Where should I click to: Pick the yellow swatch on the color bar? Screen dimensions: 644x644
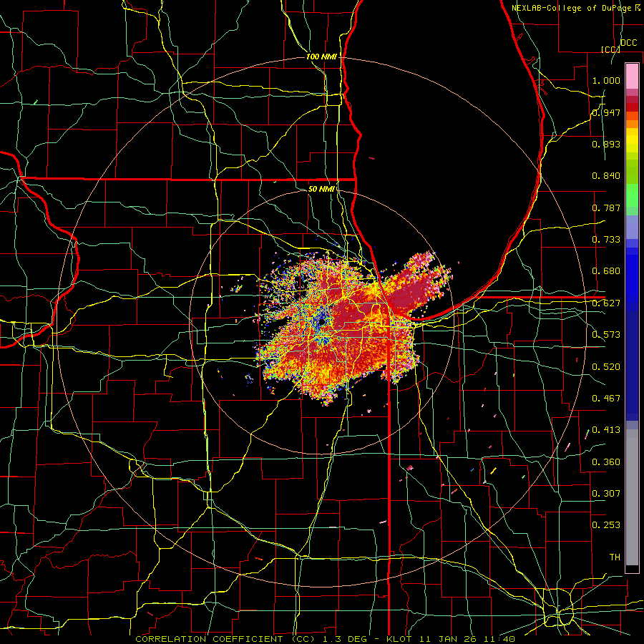632,141
